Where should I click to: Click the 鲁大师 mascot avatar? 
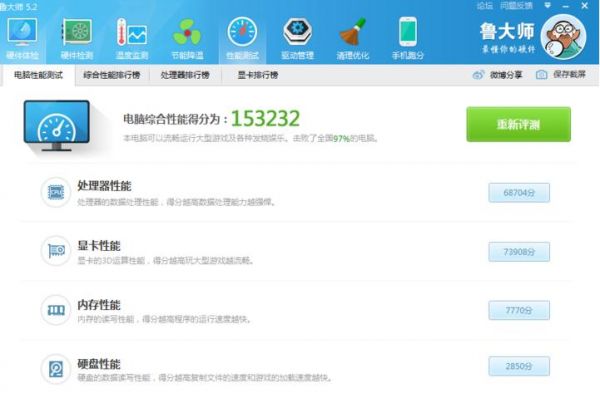[563, 37]
